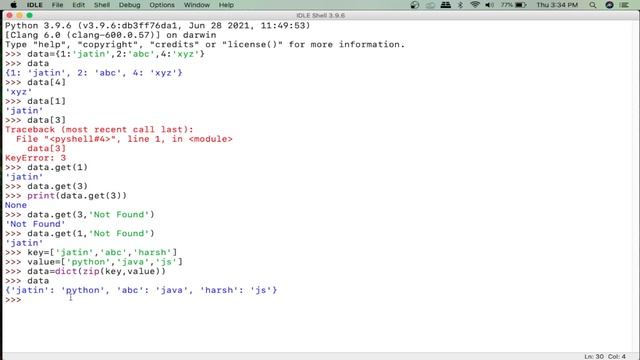Open Spotlight search magnifier
Image resolution: width=640 pixels, height=360 pixels.
[593, 5]
